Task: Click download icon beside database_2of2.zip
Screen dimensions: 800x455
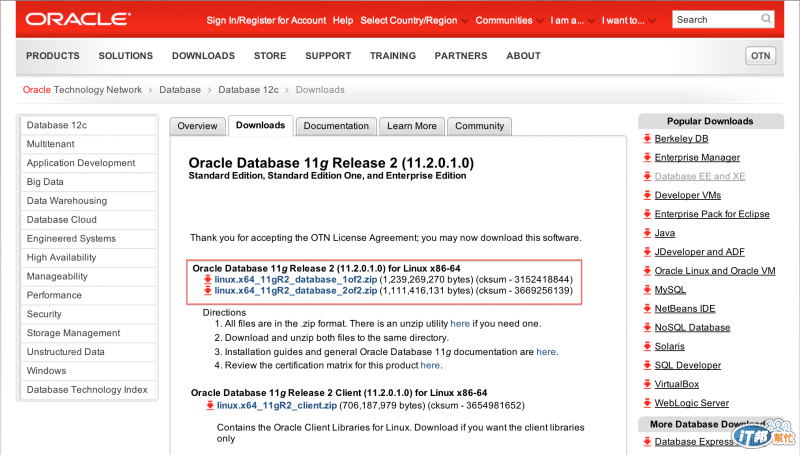Action: (x=208, y=290)
